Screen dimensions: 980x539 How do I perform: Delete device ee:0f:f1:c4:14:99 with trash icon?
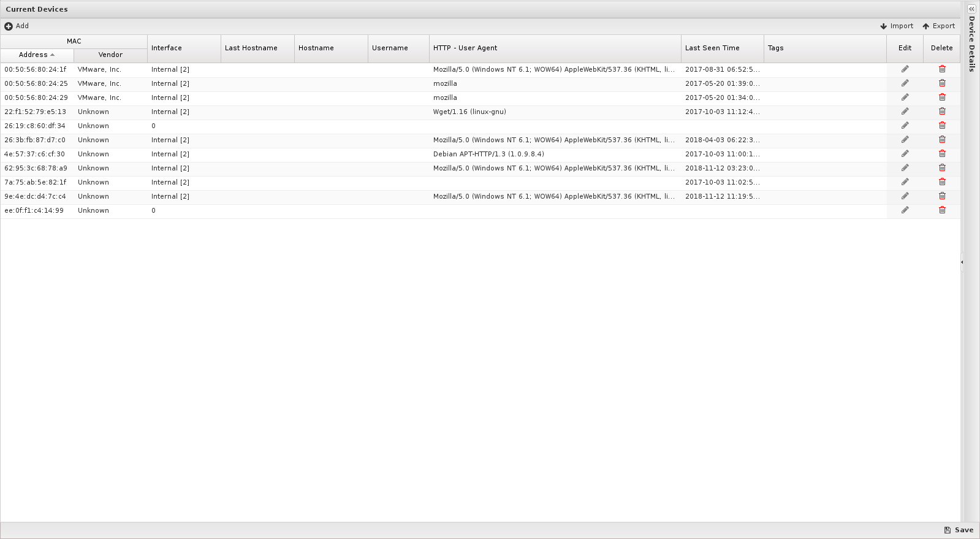click(942, 210)
